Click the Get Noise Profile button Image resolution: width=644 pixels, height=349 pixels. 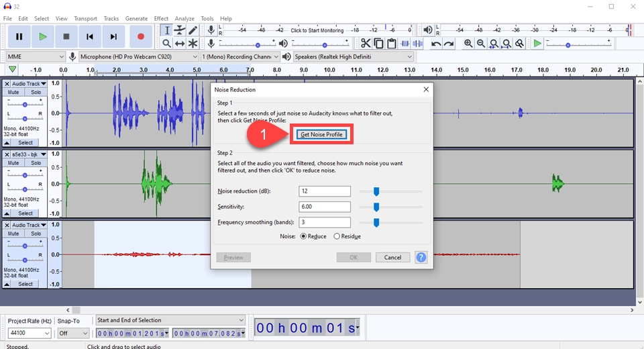322,135
